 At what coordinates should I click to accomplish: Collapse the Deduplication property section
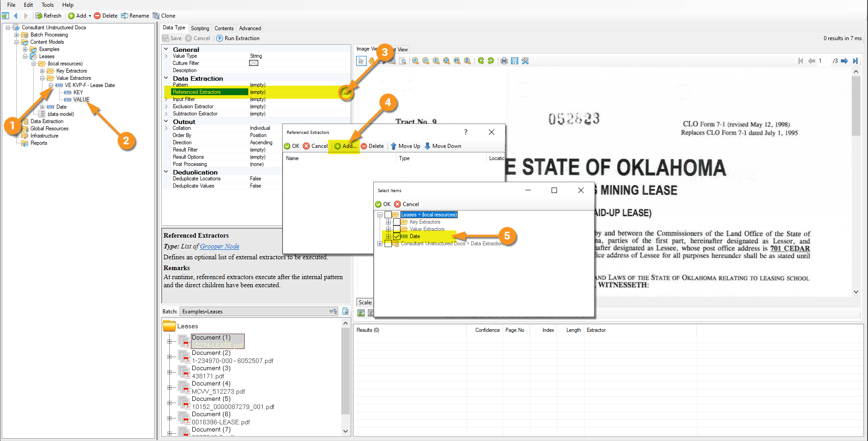166,172
